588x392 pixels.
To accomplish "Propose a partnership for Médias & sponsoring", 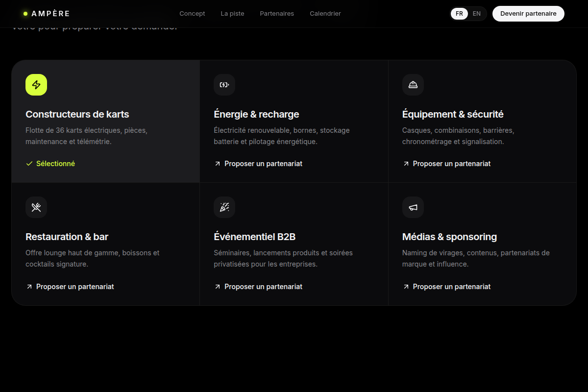I will tap(446, 287).
